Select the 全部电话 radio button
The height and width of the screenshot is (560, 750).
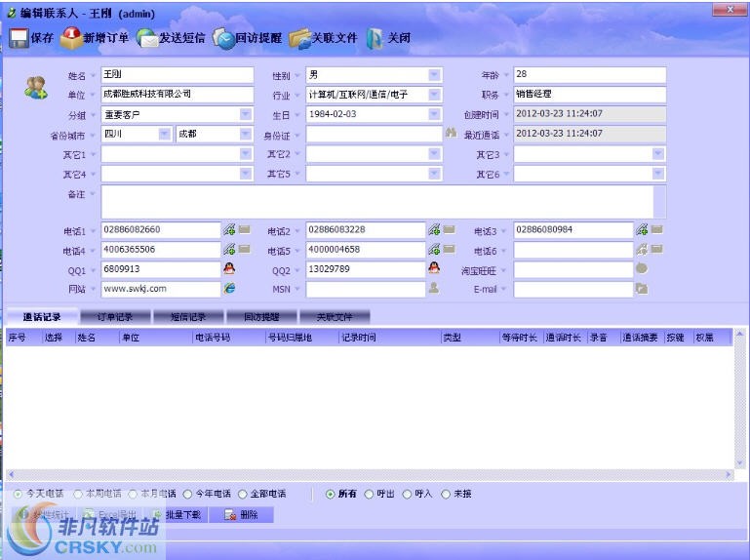pyautogui.click(x=243, y=494)
